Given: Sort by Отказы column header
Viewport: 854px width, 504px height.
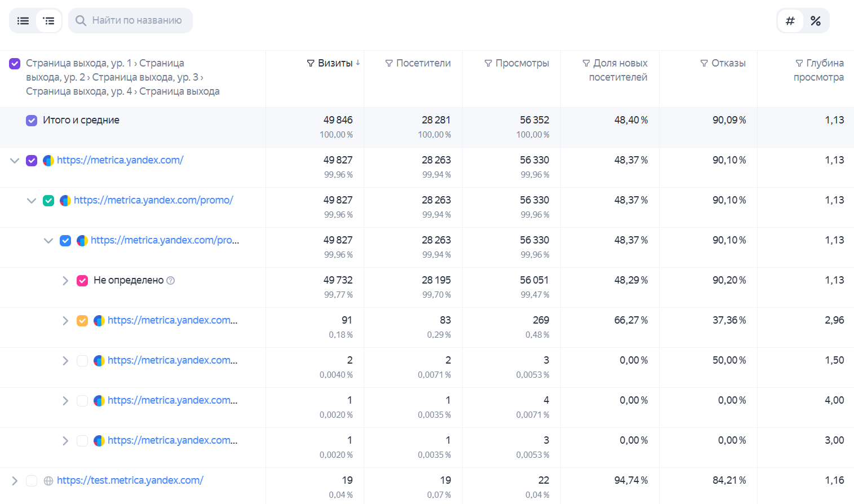Looking at the screenshot, I should tap(728, 63).
